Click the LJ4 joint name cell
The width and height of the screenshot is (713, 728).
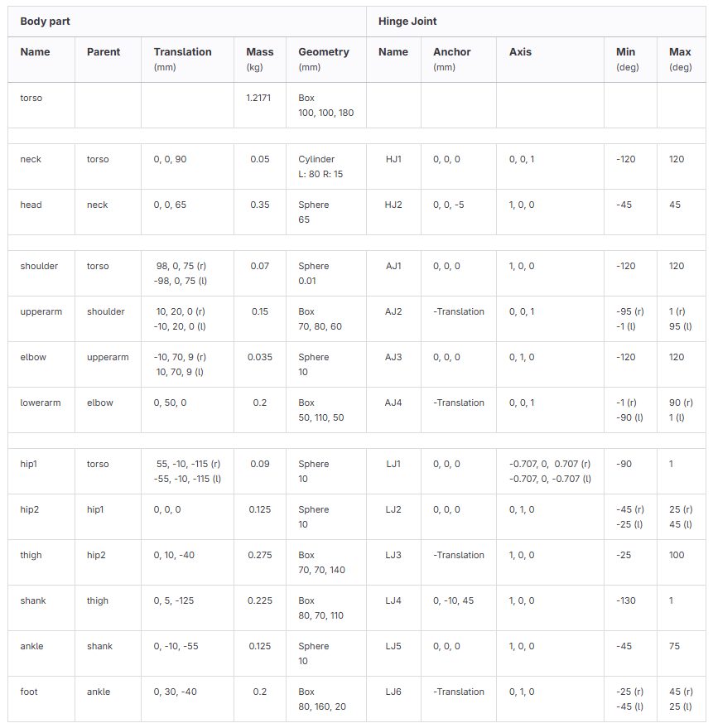click(x=393, y=600)
